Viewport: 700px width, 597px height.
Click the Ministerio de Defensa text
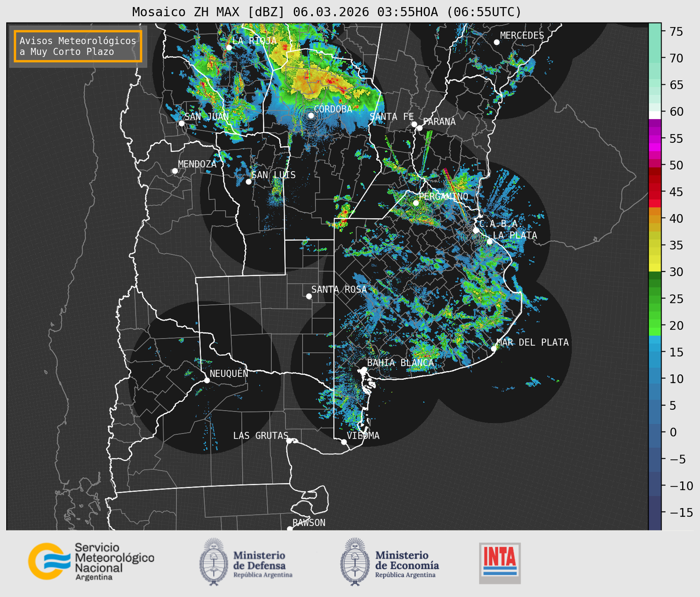[x=263, y=564]
